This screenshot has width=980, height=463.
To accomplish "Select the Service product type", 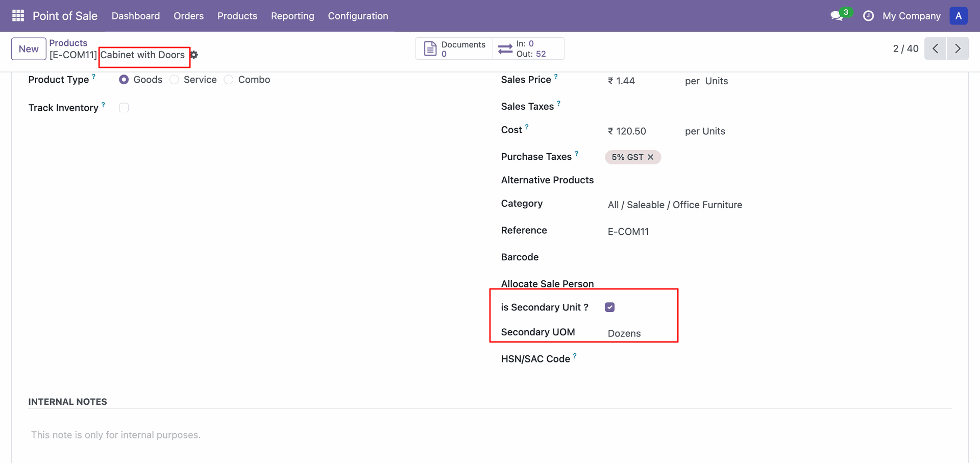I will [175, 80].
